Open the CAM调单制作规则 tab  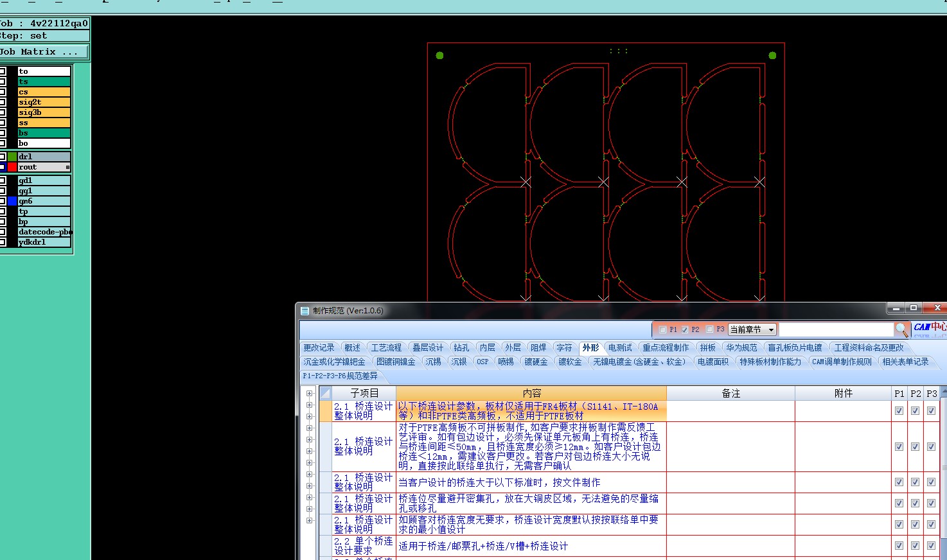(842, 362)
